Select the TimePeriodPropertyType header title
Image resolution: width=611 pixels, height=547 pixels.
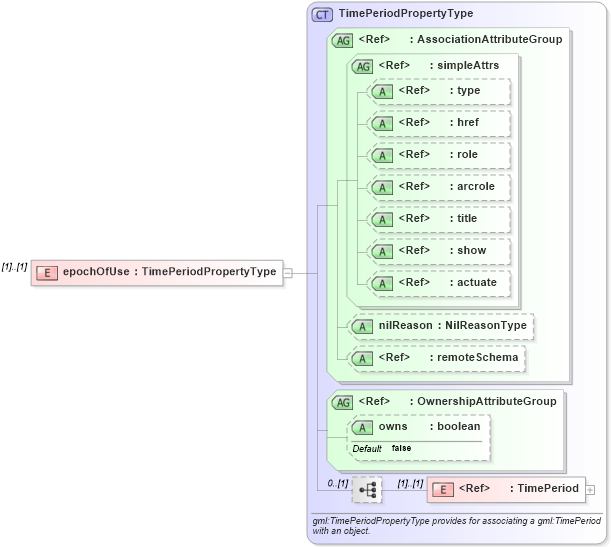[406, 13]
